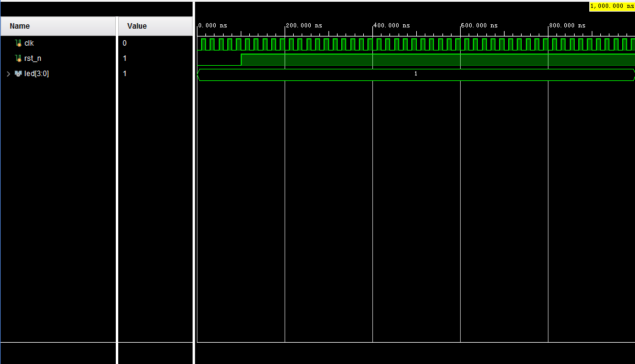Image resolution: width=635 pixels, height=364 pixels.
Task: Click the 400.000 ns ruler label
Action: pyautogui.click(x=392, y=26)
